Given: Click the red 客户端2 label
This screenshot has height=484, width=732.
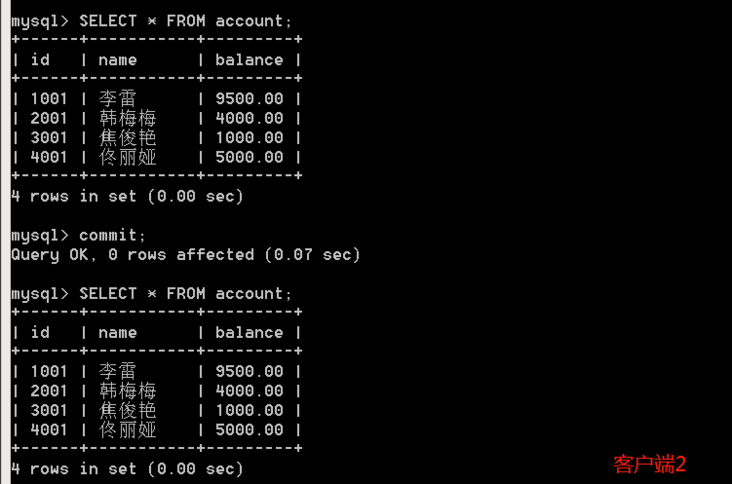Looking at the screenshot, I should (x=649, y=464).
